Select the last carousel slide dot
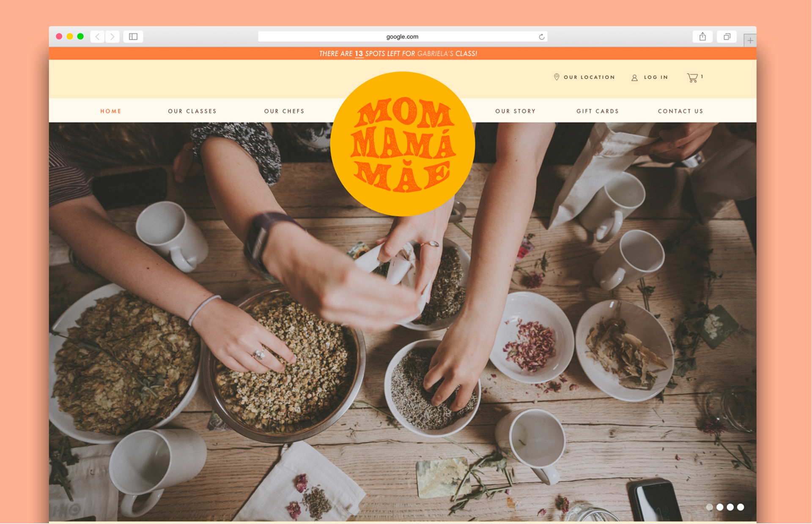The image size is (812, 524). (x=741, y=507)
